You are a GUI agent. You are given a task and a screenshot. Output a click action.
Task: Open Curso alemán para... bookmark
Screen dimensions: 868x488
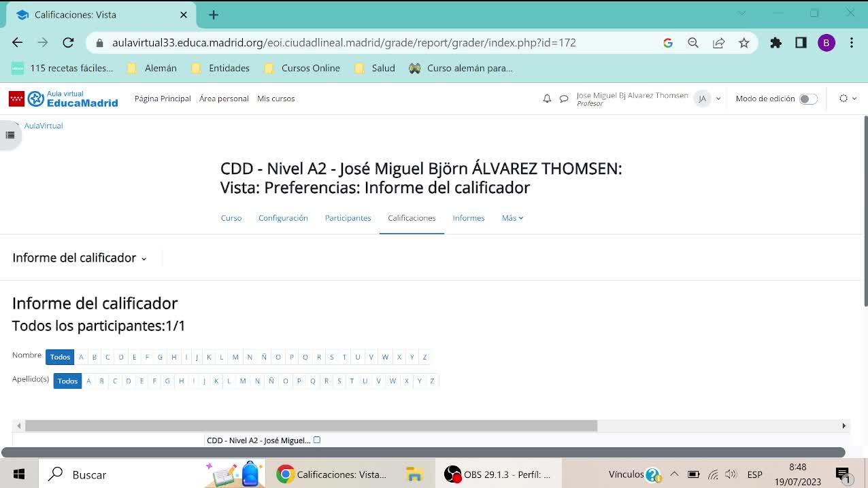click(x=461, y=68)
